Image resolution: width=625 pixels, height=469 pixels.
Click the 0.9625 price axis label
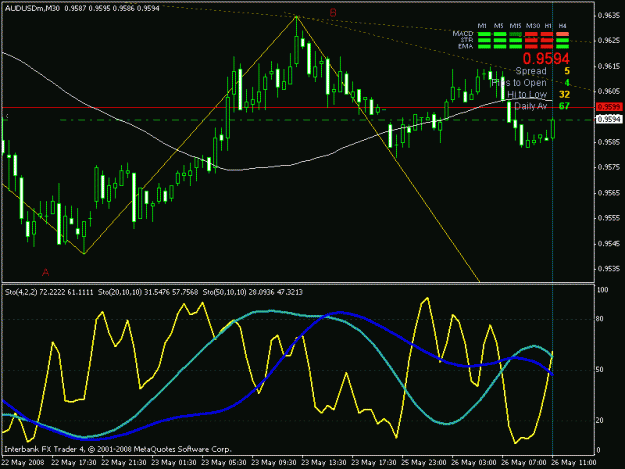tap(609, 41)
